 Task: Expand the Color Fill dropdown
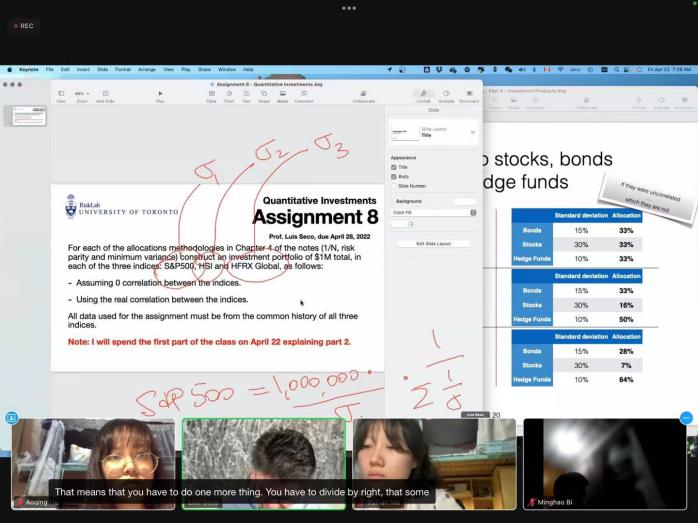[x=473, y=212]
